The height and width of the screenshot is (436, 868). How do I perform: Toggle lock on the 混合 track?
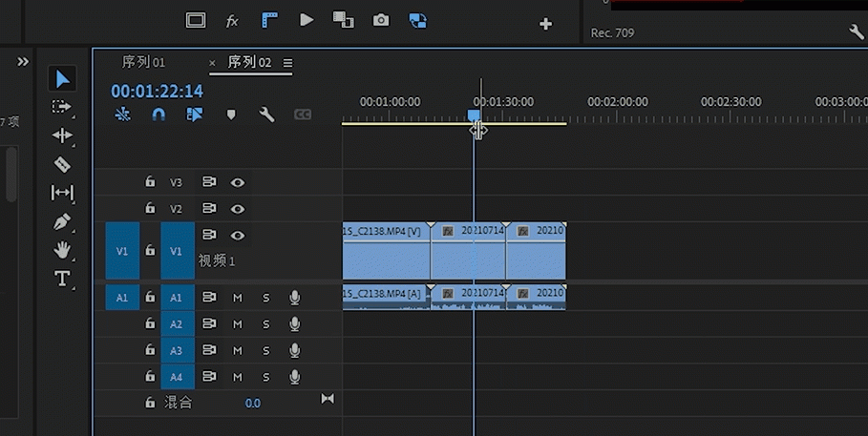[x=150, y=403]
